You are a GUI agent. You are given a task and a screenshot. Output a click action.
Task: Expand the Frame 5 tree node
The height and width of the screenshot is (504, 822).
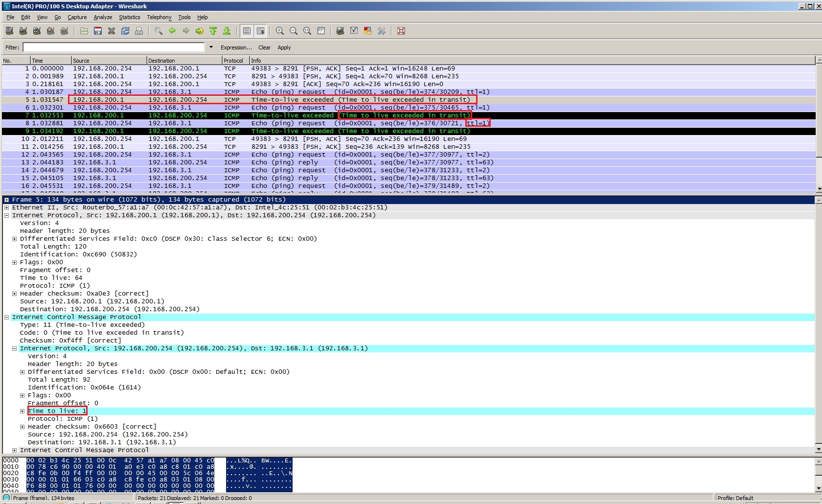6,200
